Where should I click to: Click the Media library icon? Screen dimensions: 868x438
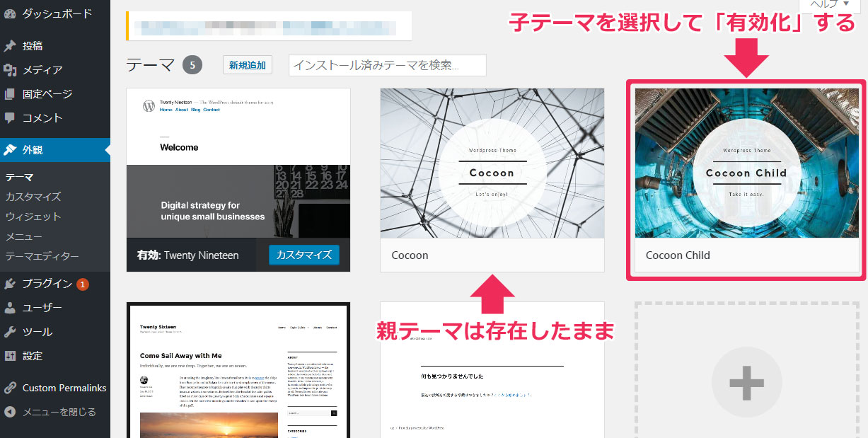tap(10, 70)
